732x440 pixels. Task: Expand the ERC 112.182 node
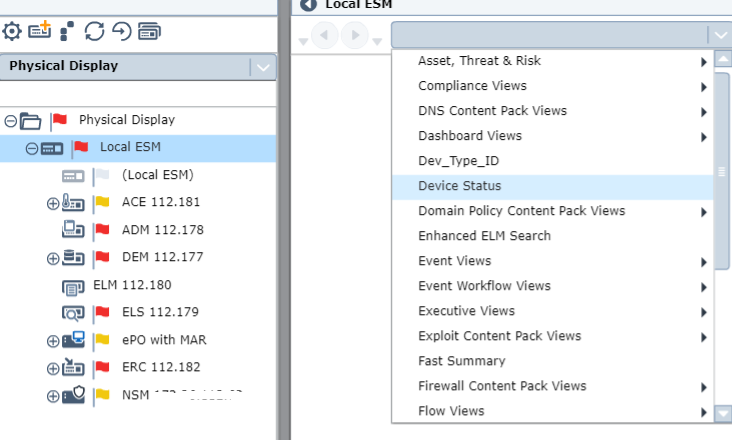coord(53,369)
